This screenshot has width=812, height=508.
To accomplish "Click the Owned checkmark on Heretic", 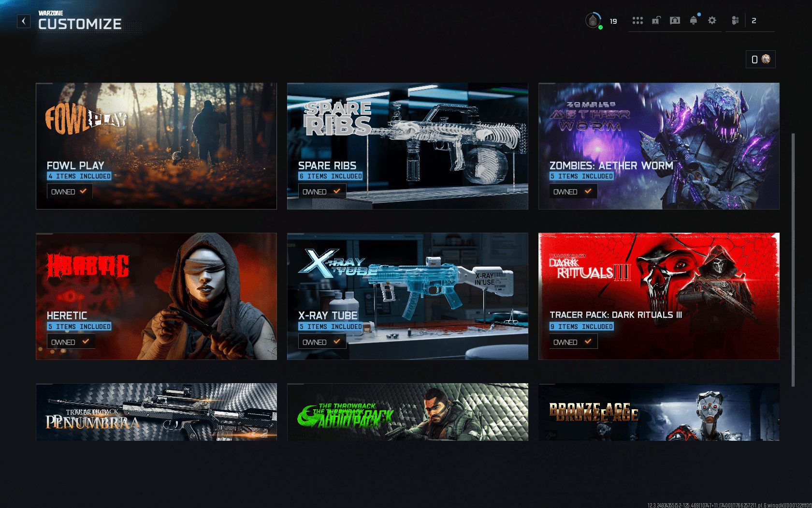I will (x=86, y=342).
